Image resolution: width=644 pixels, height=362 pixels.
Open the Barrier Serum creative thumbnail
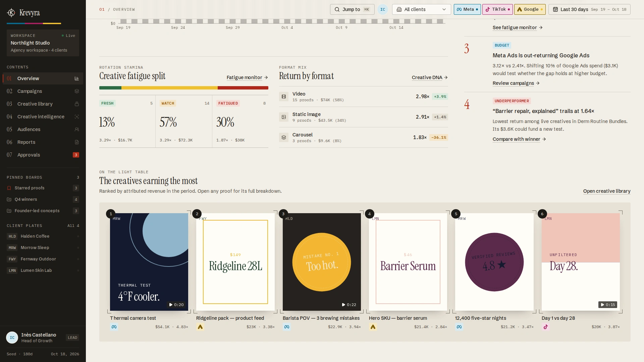(x=408, y=262)
